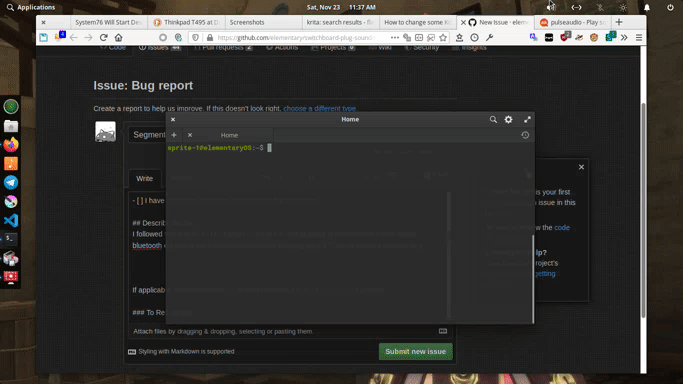Open the terminal search icon
Screen dimensions: 683x384
[493, 119]
